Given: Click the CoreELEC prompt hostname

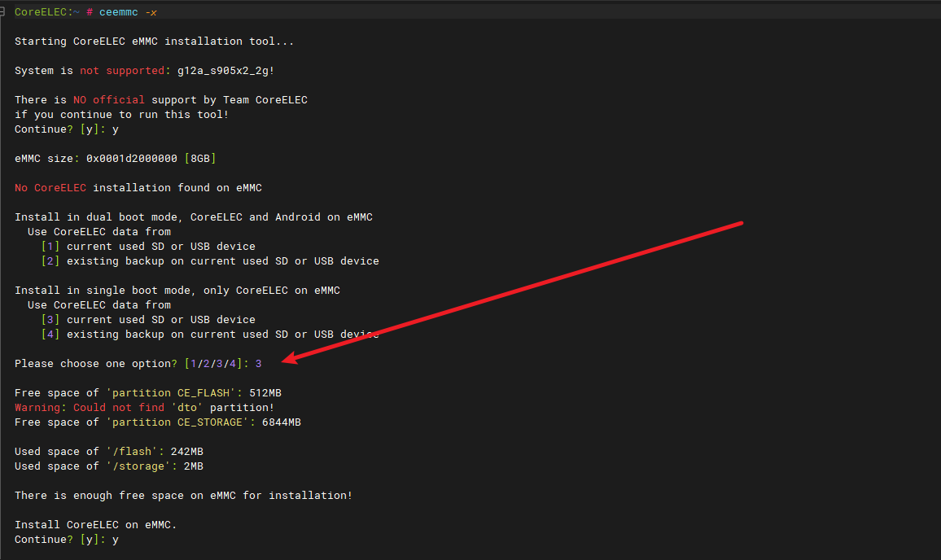Looking at the screenshot, I should [x=41, y=12].
